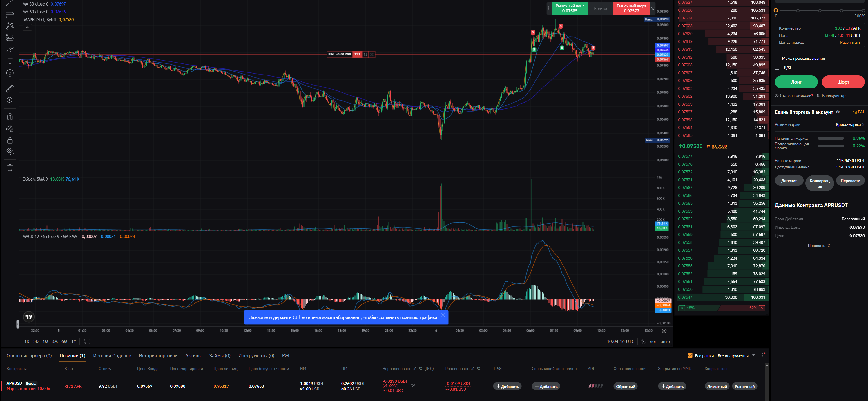Open the Активы tab
The height and width of the screenshot is (401, 868).
[193, 355]
